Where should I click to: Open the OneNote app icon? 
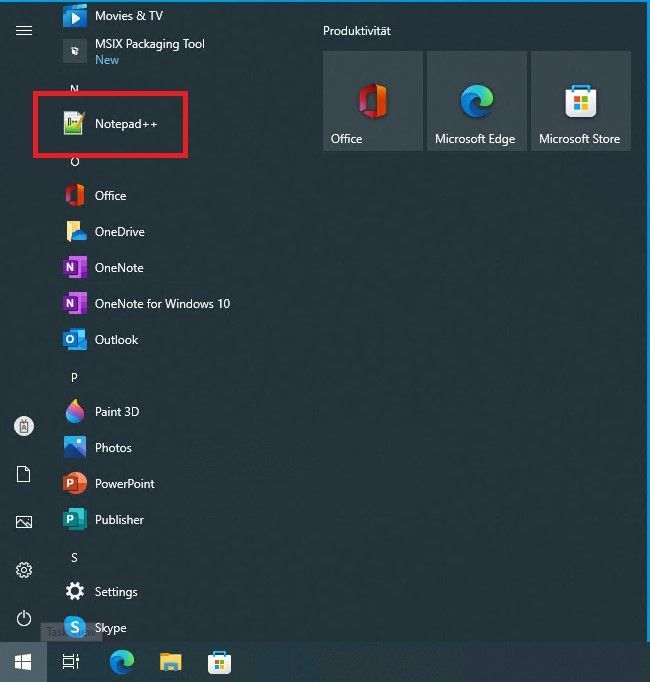coord(75,267)
